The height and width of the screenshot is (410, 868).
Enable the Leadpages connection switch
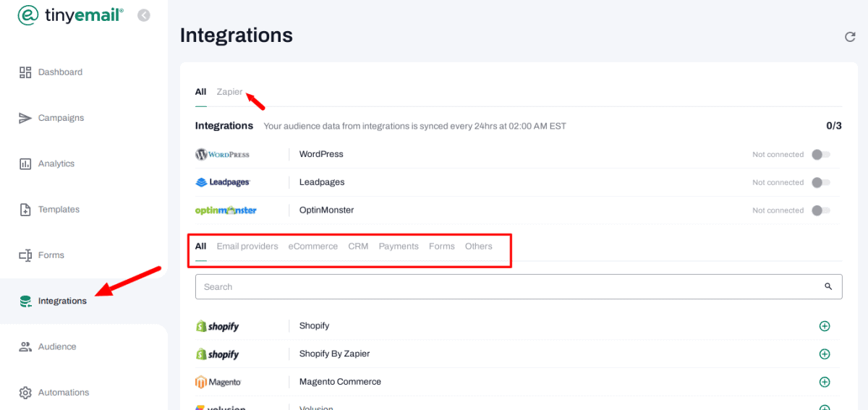pos(820,182)
